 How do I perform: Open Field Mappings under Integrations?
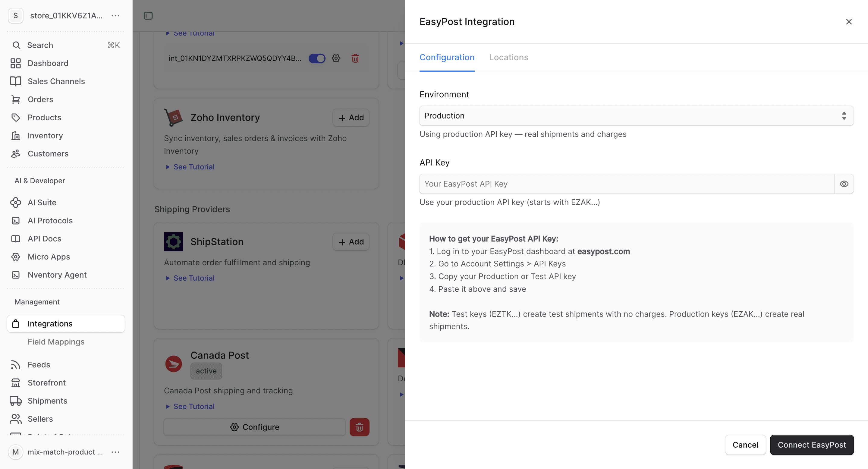click(56, 342)
